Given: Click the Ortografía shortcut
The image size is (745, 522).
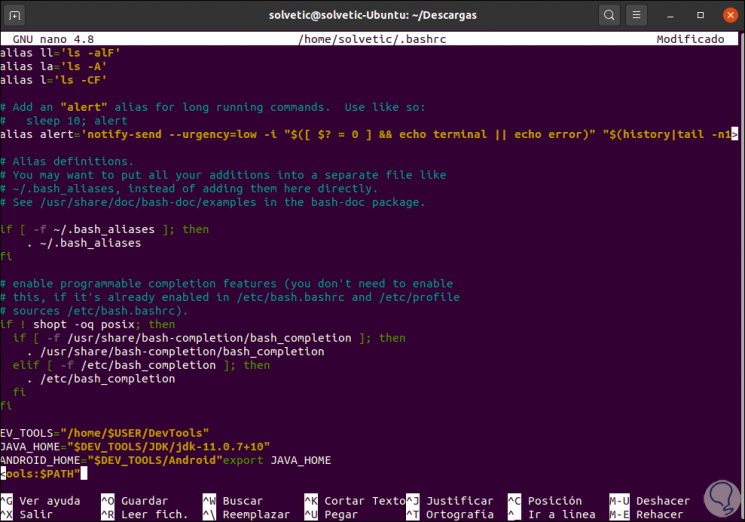Looking at the screenshot, I should (x=449, y=514).
